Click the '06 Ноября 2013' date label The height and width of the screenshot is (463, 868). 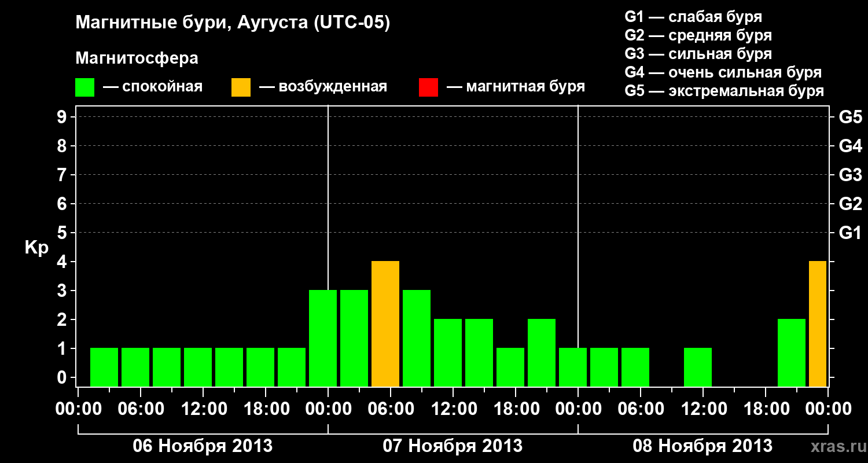pos(203,446)
